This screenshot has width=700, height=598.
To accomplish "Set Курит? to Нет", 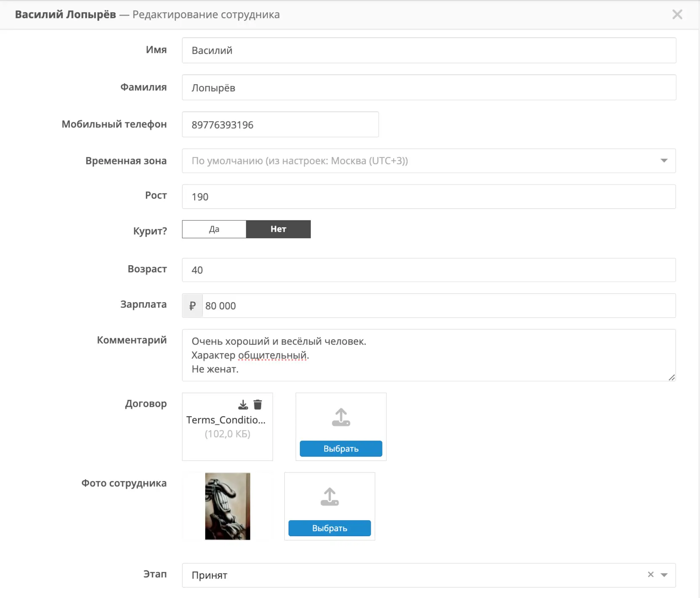I will coord(278,229).
